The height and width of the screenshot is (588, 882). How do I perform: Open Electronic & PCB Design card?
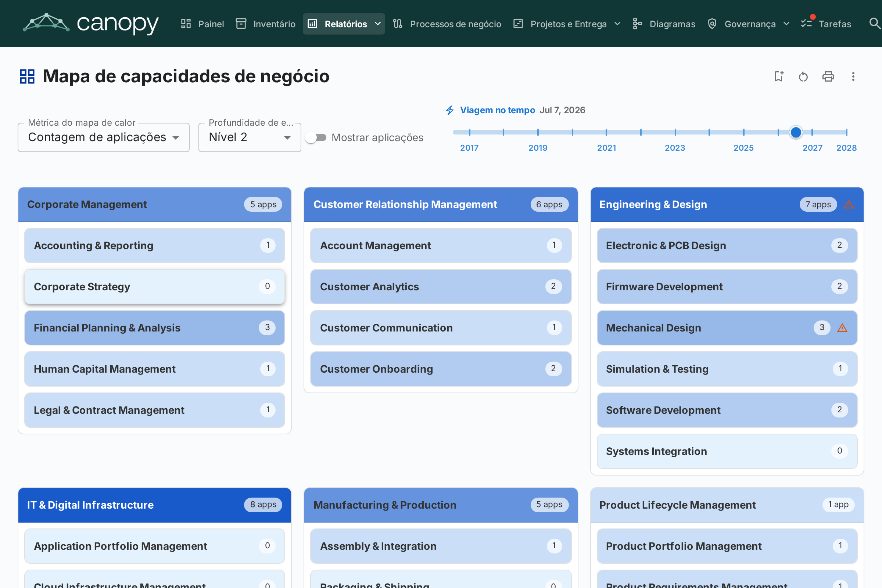tap(727, 245)
